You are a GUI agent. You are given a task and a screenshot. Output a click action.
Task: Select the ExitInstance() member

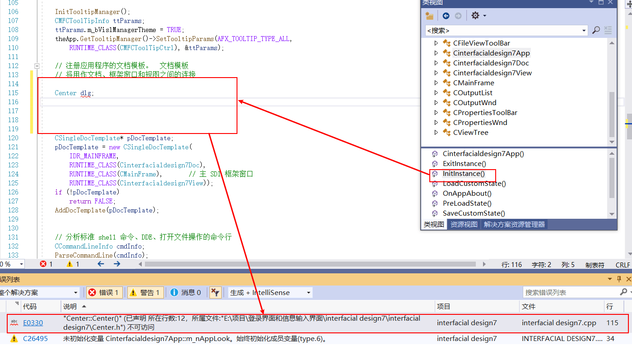465,164
